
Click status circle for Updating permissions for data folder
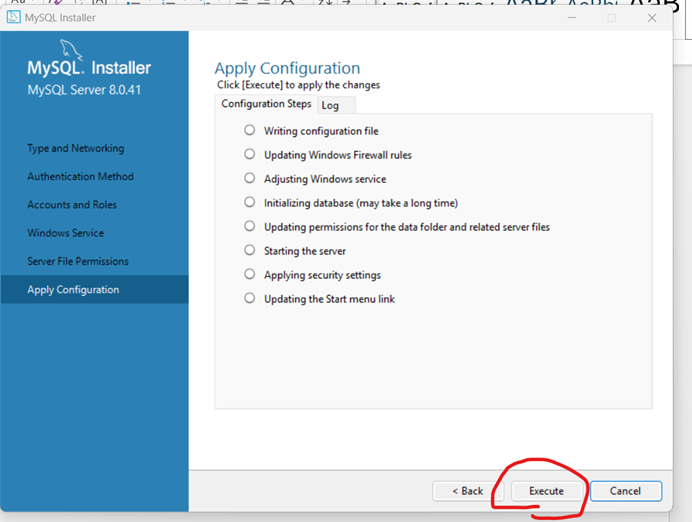(250, 226)
